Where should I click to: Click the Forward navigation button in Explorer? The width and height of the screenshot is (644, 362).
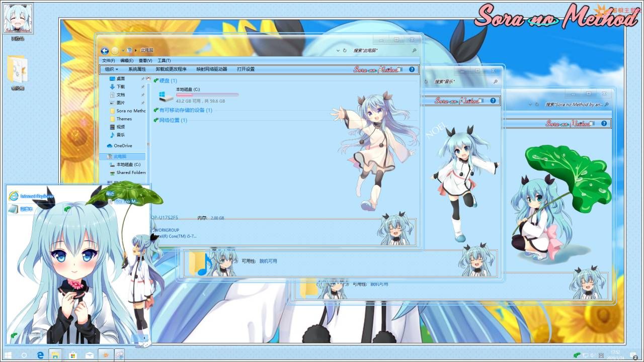click(x=115, y=51)
